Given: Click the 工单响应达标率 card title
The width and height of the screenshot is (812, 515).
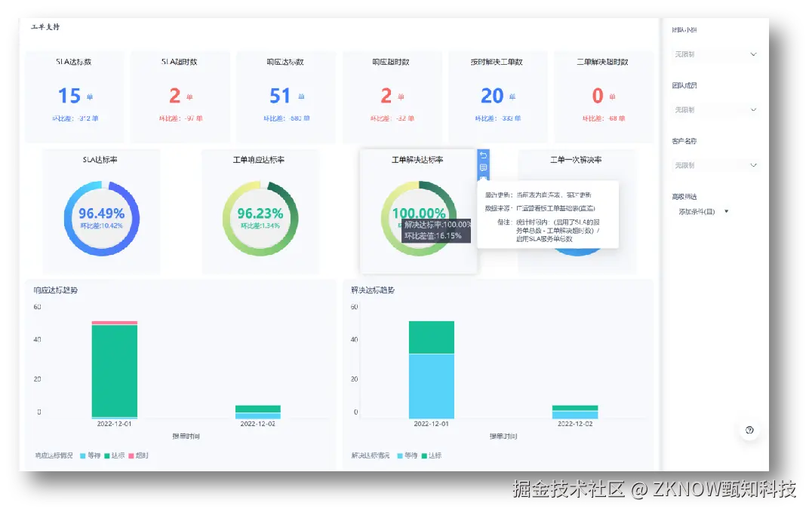Looking at the screenshot, I should pyautogui.click(x=258, y=160).
